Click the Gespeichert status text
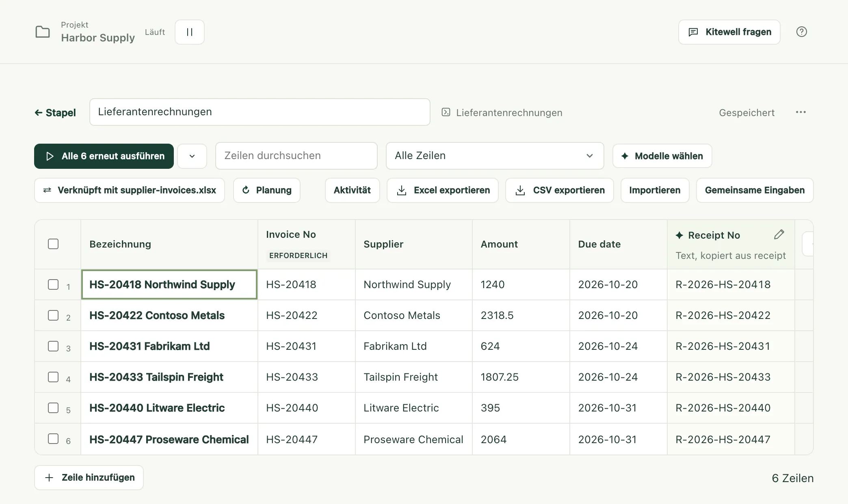 click(746, 113)
